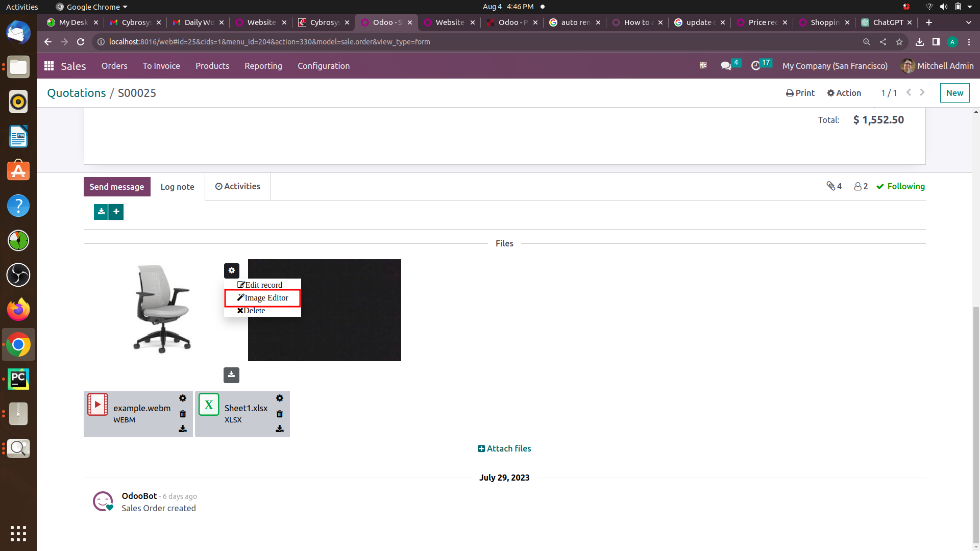The image size is (980, 551).
Task: Download example.webm attachment
Action: pos(183,429)
